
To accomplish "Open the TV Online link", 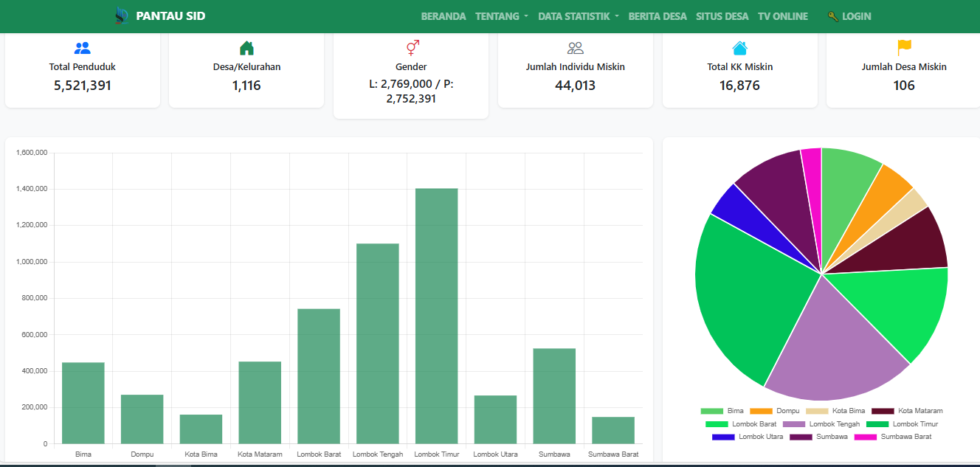I will 782,16.
